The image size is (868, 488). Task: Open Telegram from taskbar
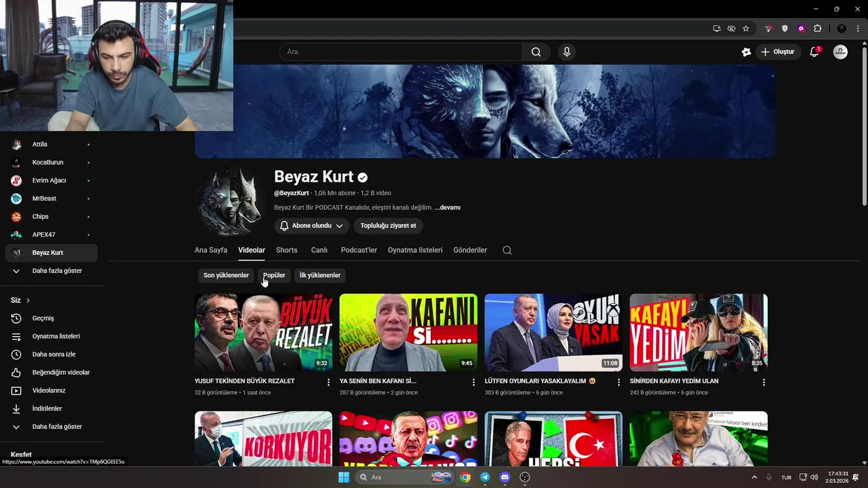485,477
